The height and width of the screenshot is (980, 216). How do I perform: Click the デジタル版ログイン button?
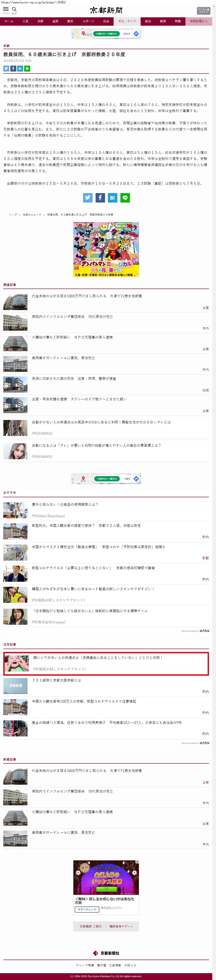[x=203, y=11]
